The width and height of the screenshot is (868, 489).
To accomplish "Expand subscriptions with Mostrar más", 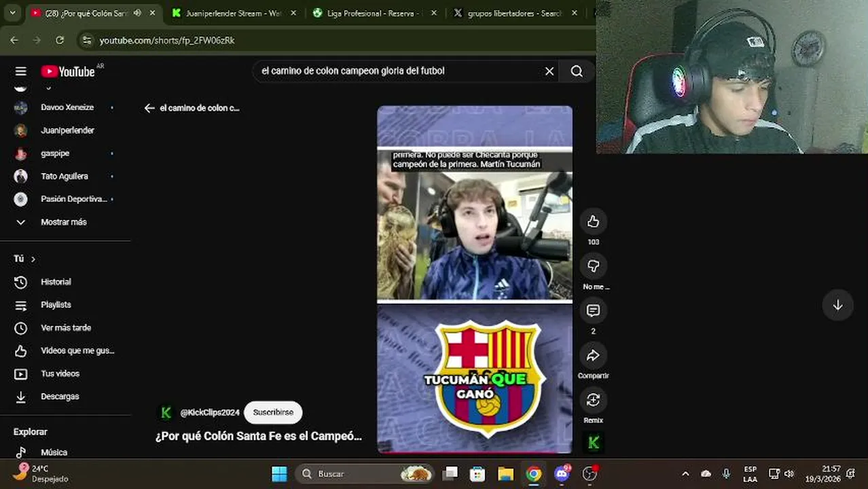I will 65,222.
